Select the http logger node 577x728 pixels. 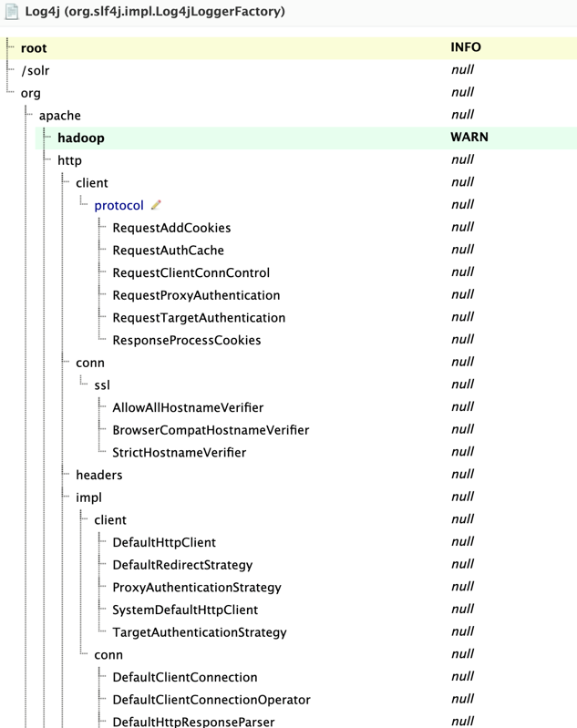(x=69, y=160)
